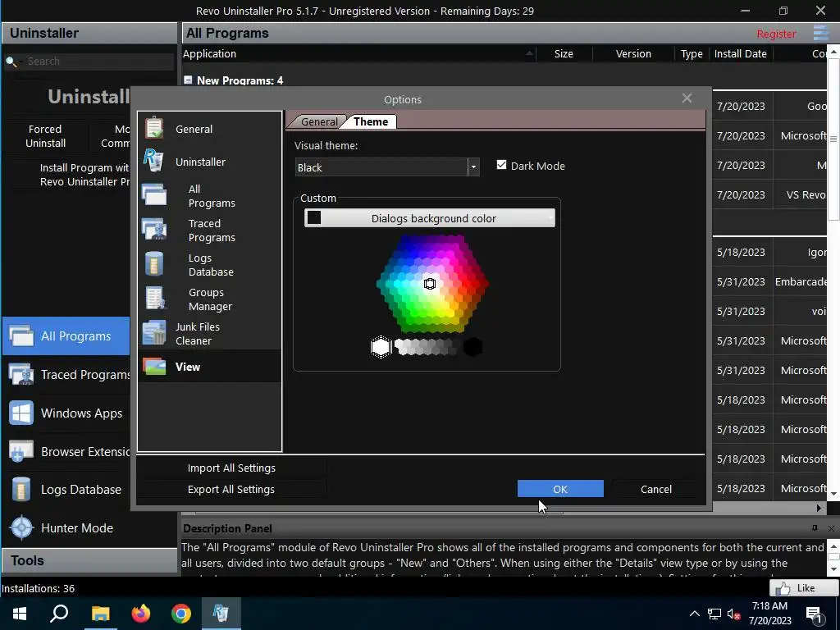Screen dimensions: 840x630
Task: Open Dialogs background color dropdown
Action: pyautogui.click(x=430, y=218)
